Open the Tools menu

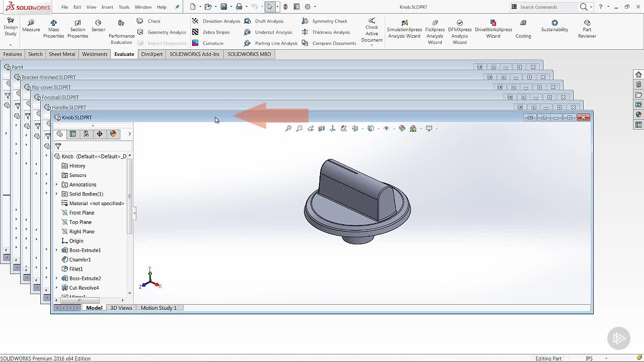coord(124,7)
